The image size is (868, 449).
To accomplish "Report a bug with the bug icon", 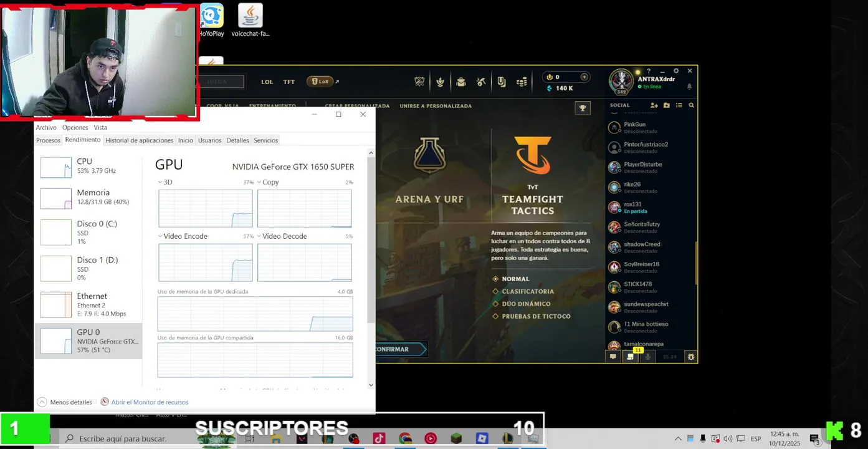I will 690,357.
